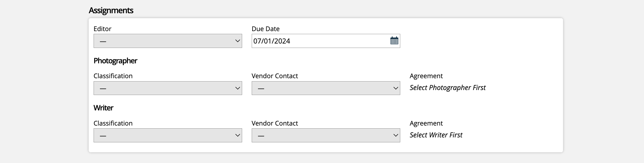The height and width of the screenshot is (163, 644).
Task: Open the calendar date picker icon
Action: pyautogui.click(x=394, y=41)
